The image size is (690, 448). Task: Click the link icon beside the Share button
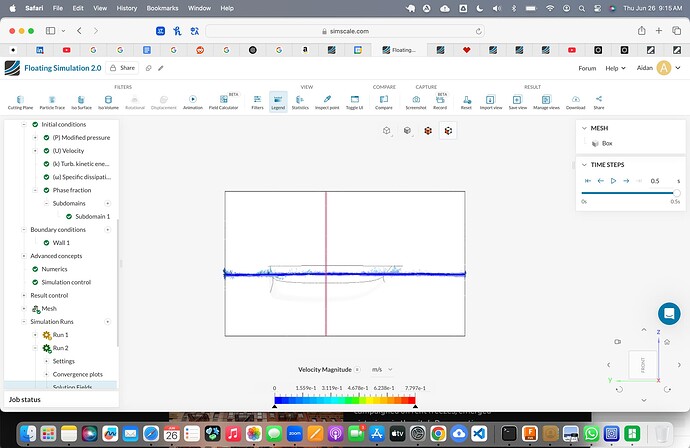[149, 68]
